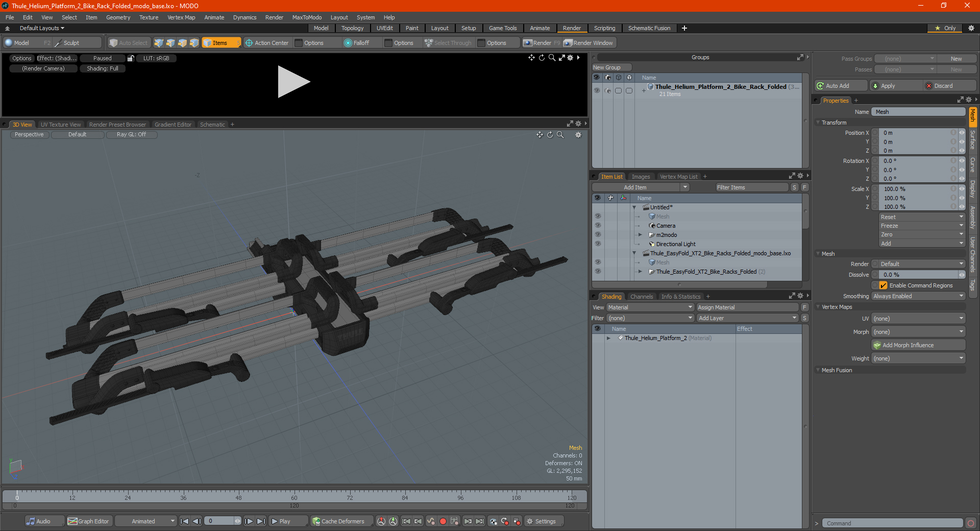The height and width of the screenshot is (531, 980).
Task: Select Edges selection mode icon
Action: tap(170, 43)
